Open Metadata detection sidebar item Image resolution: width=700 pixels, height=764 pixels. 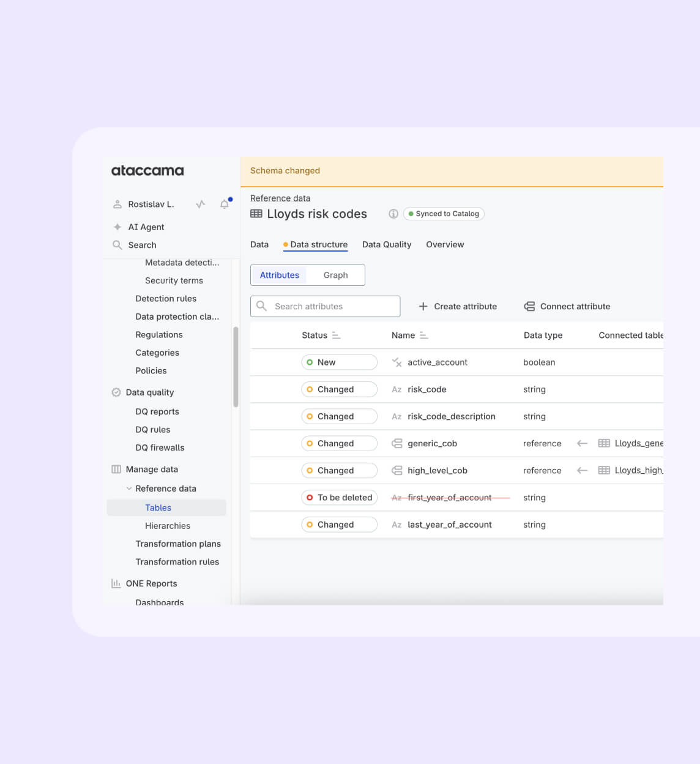pos(182,263)
